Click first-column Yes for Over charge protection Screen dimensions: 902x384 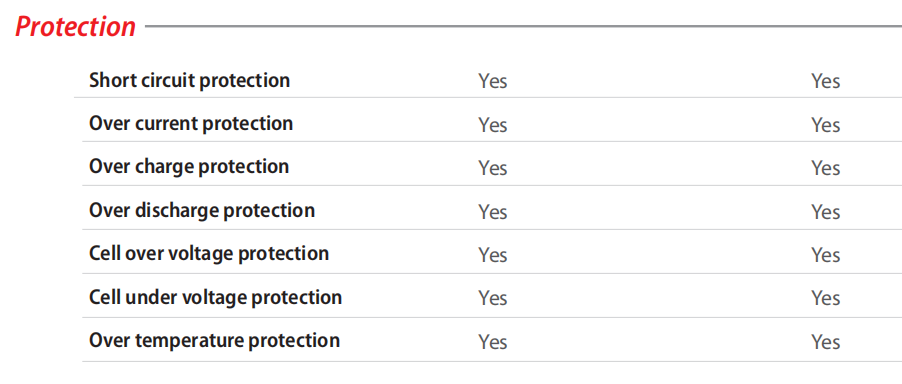click(x=493, y=168)
